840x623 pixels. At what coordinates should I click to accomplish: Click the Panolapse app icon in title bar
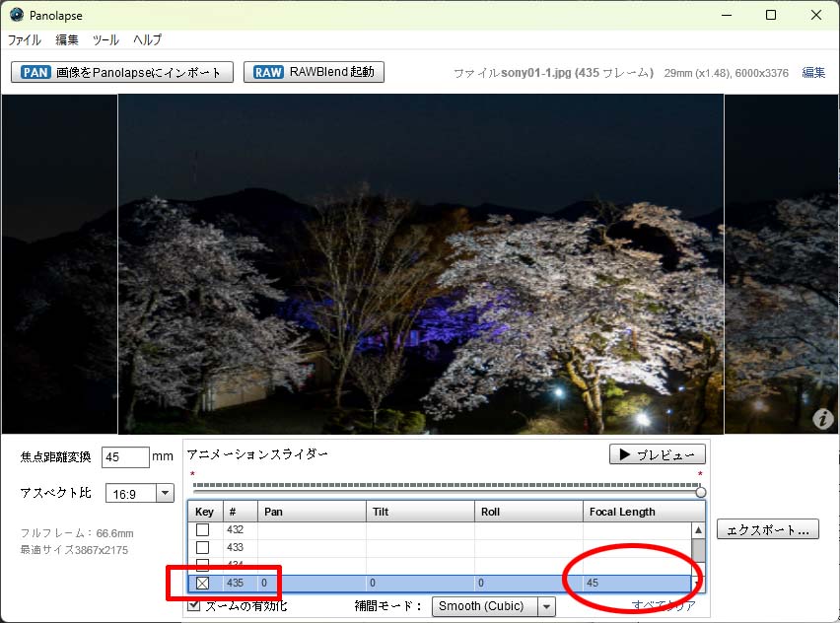pos(16,15)
